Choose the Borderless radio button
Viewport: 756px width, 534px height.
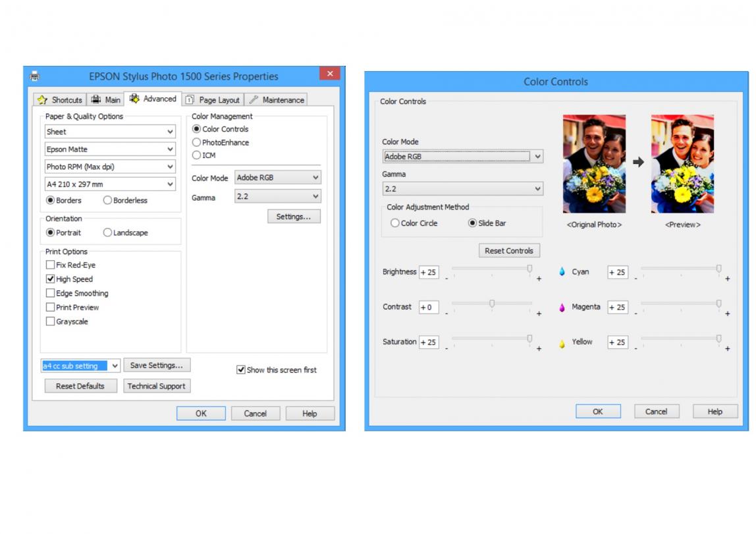click(x=107, y=200)
